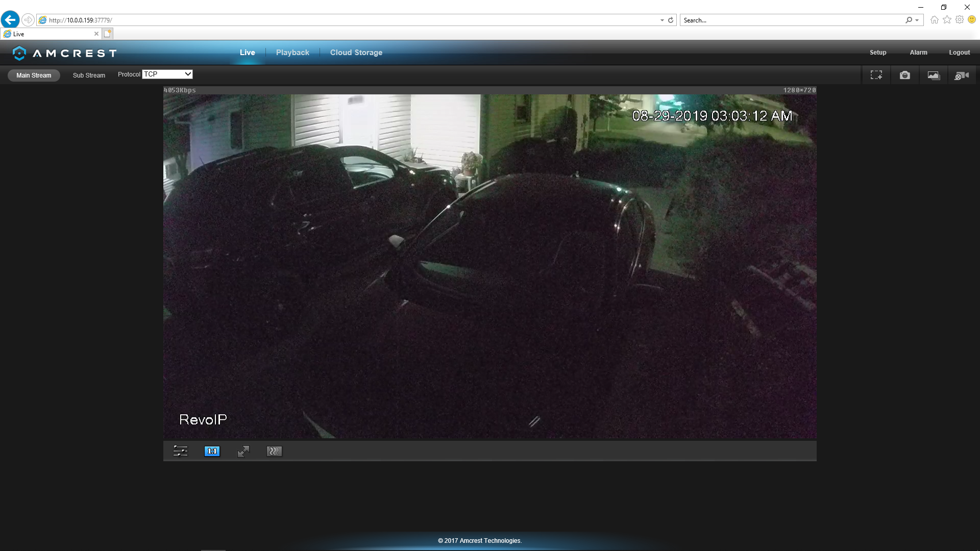980x551 pixels.
Task: Open browser home page icon
Action: (x=934, y=20)
